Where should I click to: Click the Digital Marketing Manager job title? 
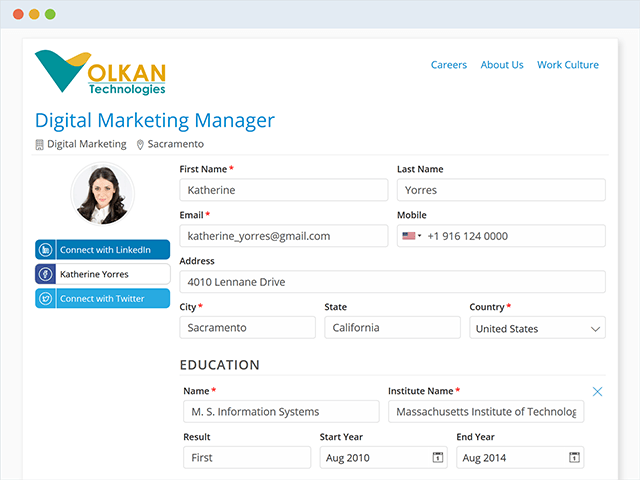click(x=155, y=121)
